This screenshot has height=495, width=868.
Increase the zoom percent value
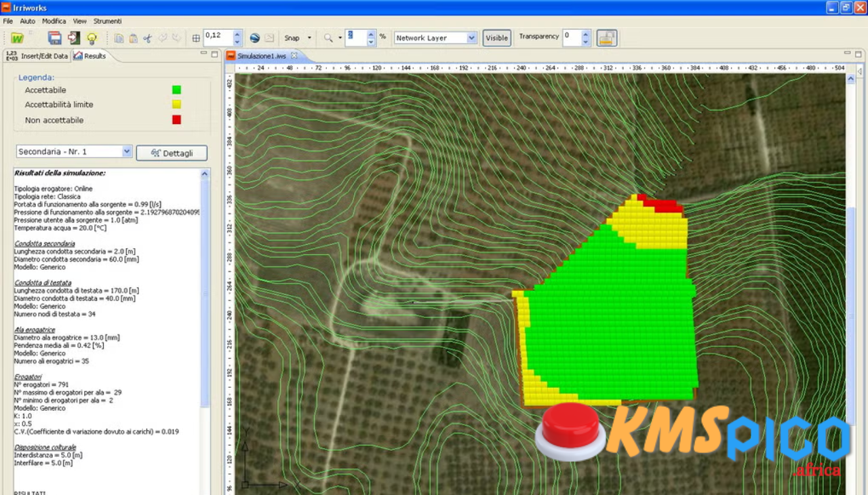[x=371, y=34]
